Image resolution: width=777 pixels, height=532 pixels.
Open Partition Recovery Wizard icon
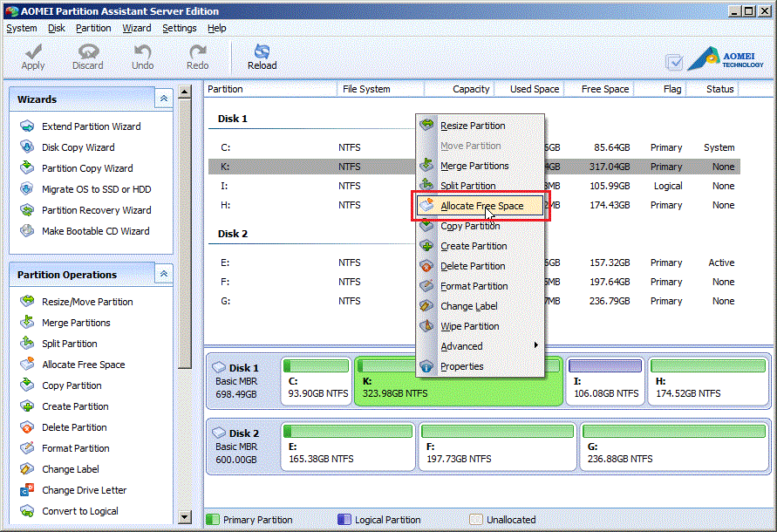point(27,210)
